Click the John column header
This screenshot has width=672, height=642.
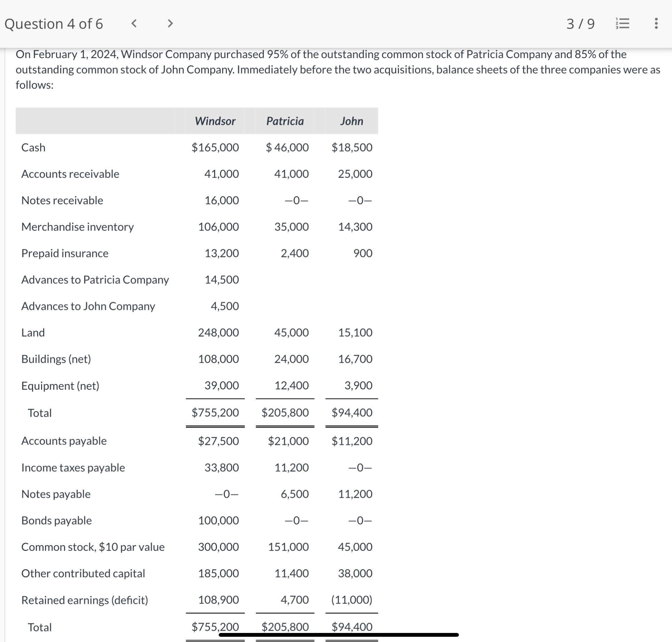352,121
